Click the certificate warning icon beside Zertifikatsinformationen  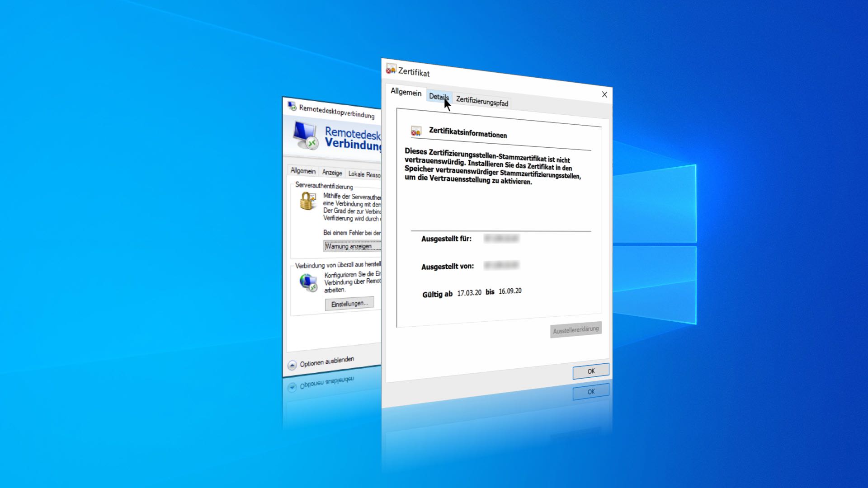(416, 131)
